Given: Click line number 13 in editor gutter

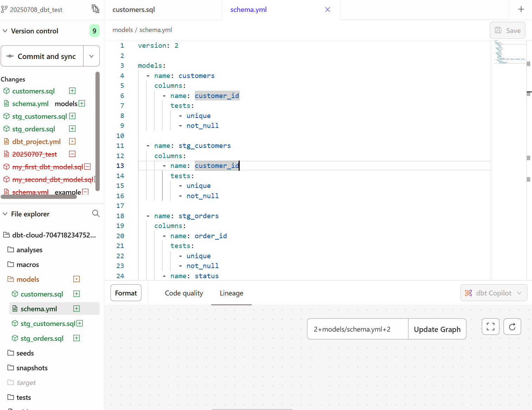Looking at the screenshot, I should 120,165.
